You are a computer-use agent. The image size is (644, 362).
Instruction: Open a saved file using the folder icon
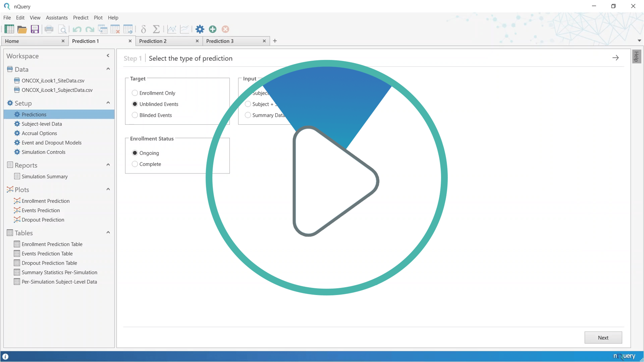pos(22,29)
